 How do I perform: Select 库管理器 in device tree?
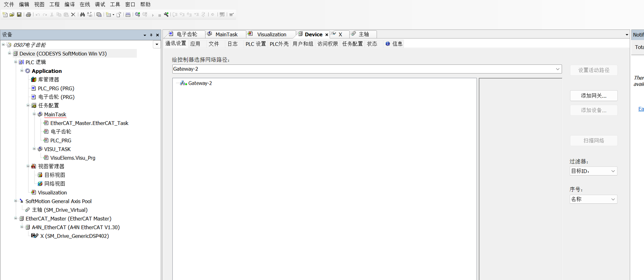48,80
